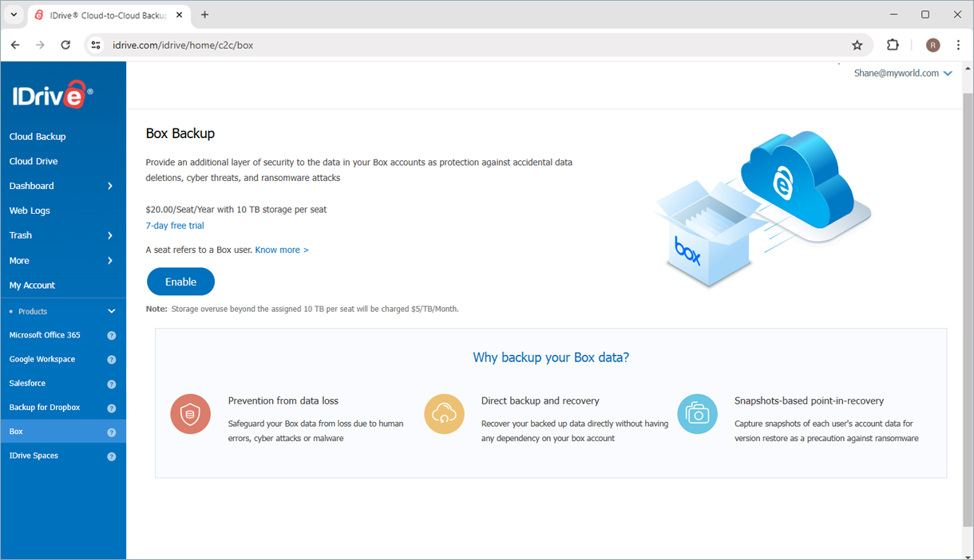The width and height of the screenshot is (974, 560).
Task: Follow the Know more link
Action: 282,250
